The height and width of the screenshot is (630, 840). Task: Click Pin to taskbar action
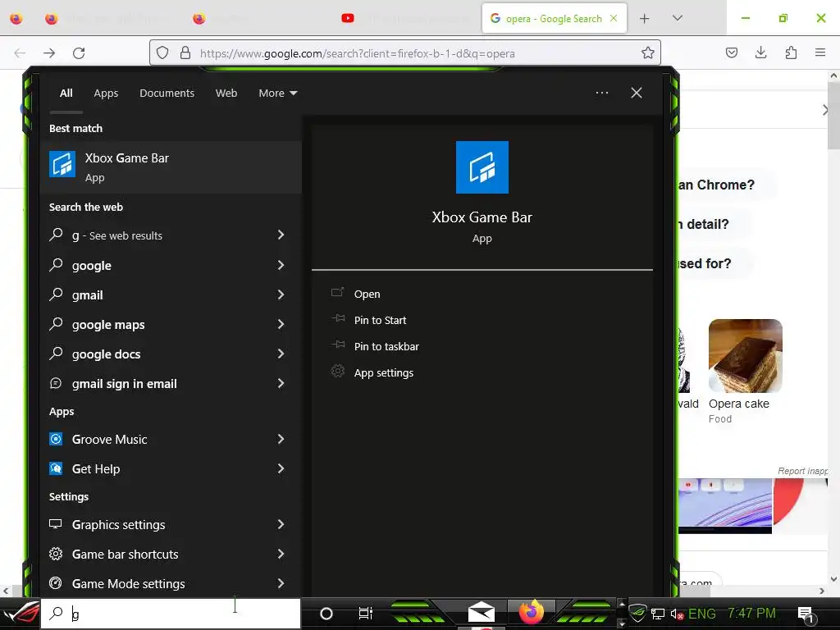[386, 347]
